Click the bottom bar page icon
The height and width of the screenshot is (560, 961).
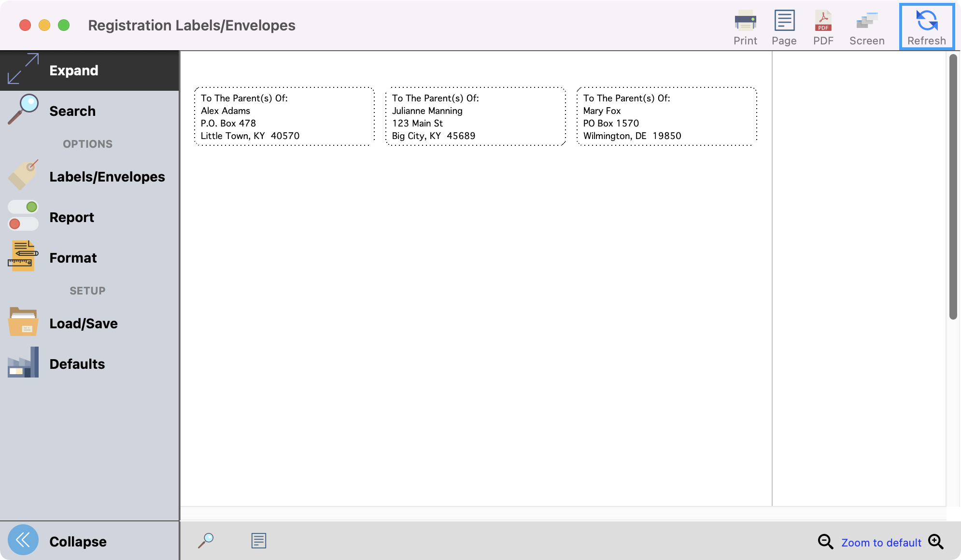(258, 540)
